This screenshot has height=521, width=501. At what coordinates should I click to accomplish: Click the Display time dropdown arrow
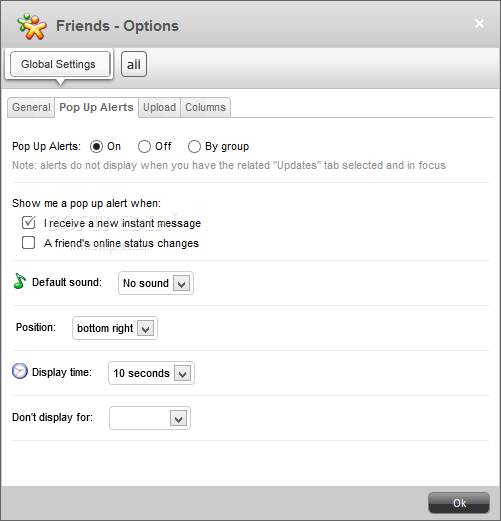182,373
